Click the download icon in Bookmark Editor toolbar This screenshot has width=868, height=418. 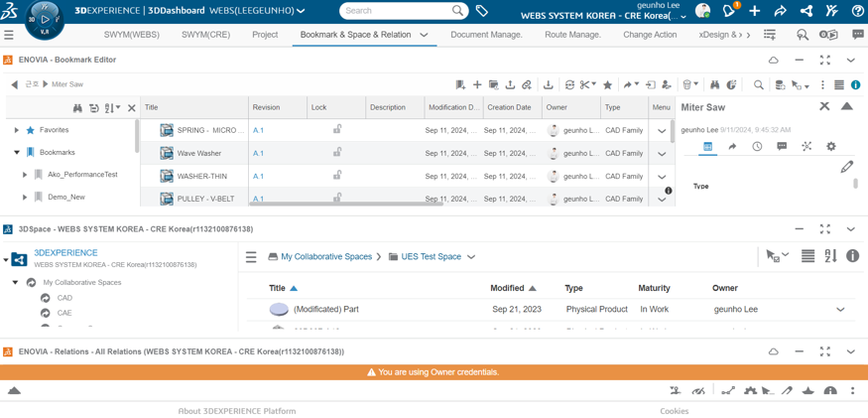click(548, 84)
